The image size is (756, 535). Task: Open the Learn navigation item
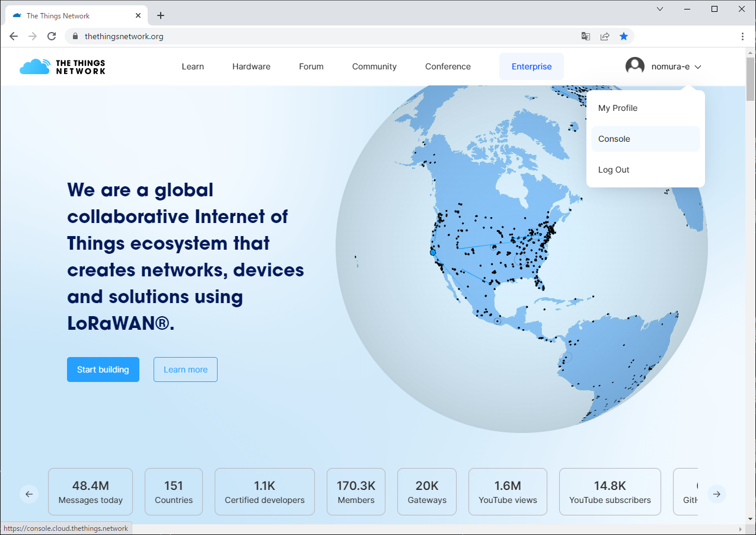(x=193, y=66)
